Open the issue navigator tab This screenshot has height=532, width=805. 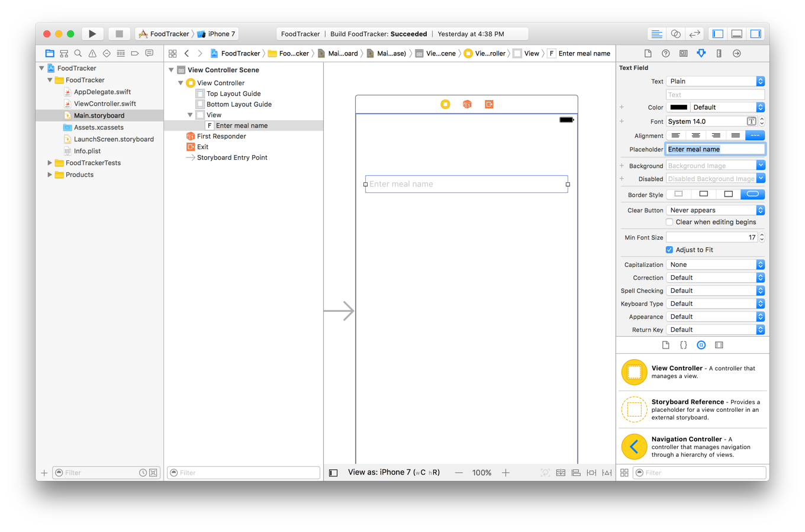[x=92, y=53]
